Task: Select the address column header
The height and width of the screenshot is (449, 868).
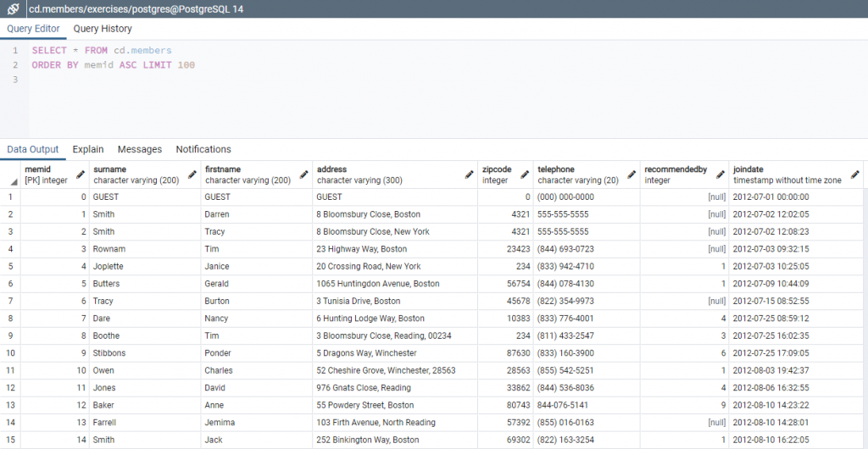Action: [x=395, y=175]
